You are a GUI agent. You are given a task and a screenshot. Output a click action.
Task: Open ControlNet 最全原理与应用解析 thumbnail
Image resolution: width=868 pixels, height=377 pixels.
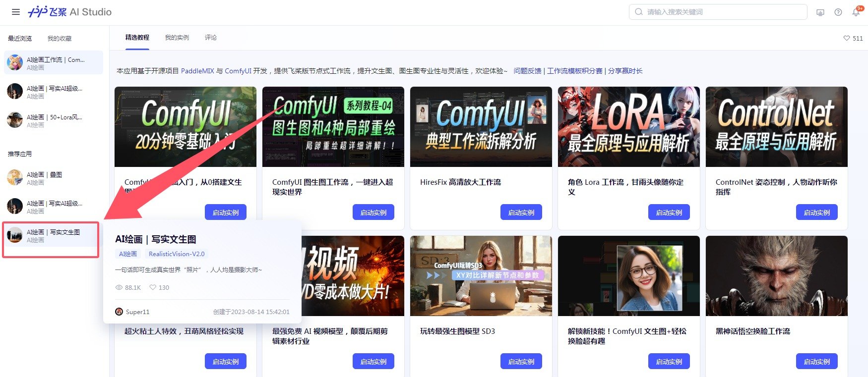(x=777, y=127)
